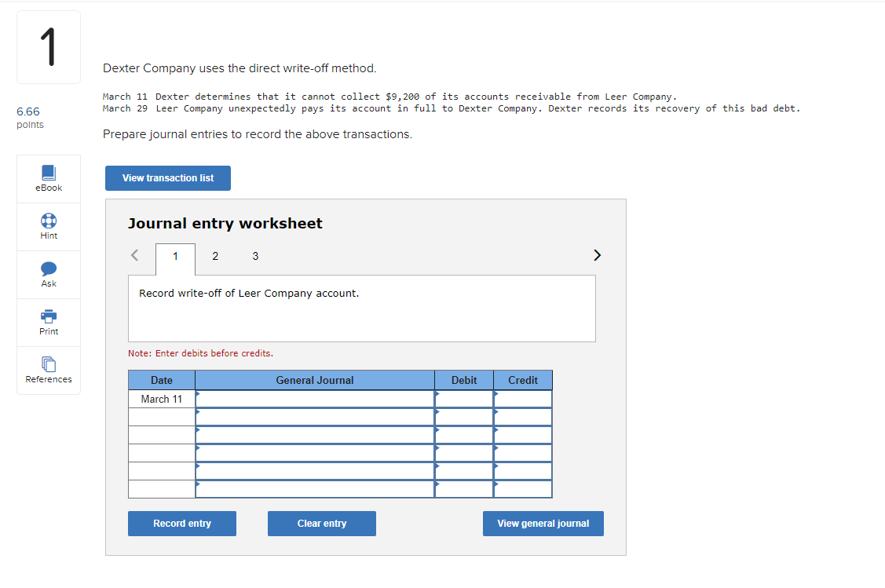Open the account dropdown in the third journal row
Image resolution: width=885 pixels, height=588 pixels.
click(314, 434)
